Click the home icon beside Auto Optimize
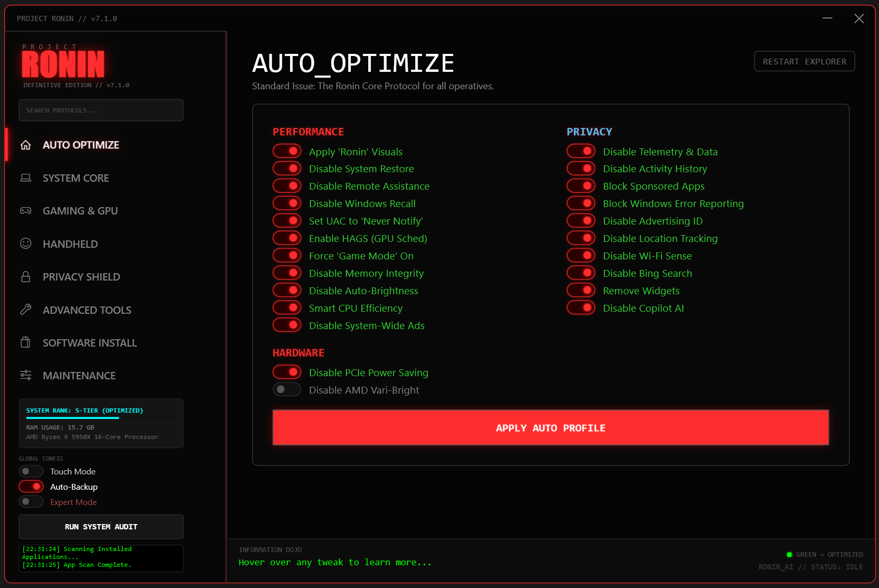The image size is (879, 588). point(25,145)
